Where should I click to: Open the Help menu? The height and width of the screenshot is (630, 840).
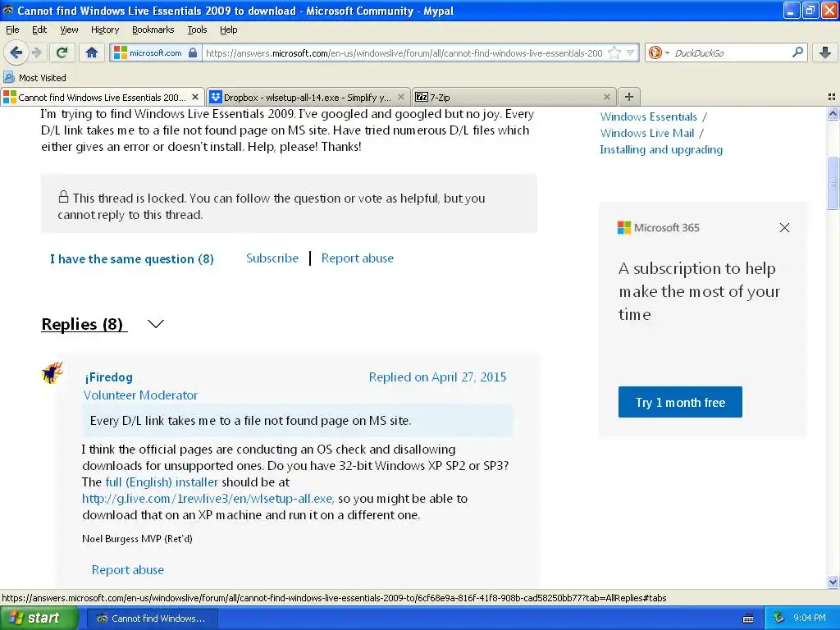coord(228,30)
